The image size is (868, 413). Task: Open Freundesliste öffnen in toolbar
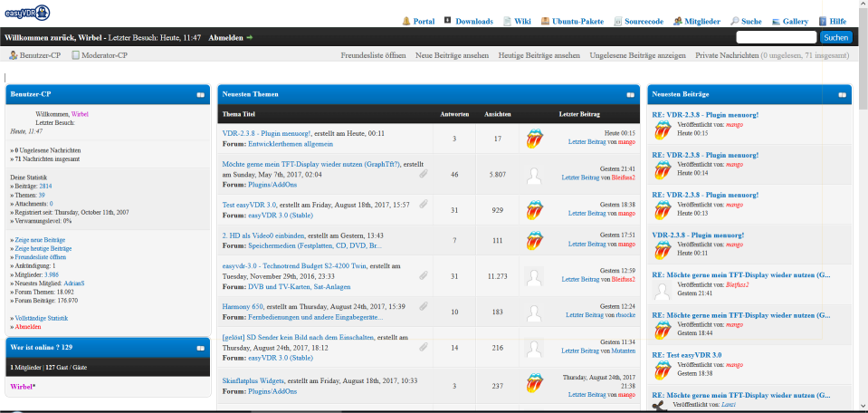(x=373, y=55)
